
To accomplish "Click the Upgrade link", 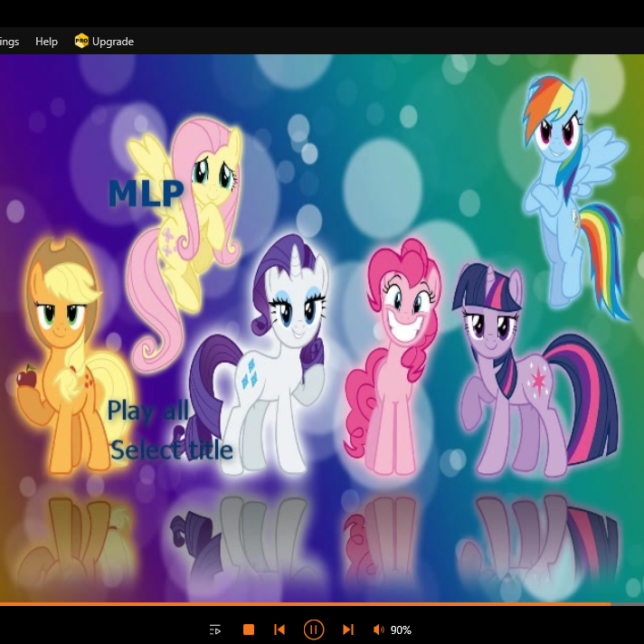I will coord(113,41).
